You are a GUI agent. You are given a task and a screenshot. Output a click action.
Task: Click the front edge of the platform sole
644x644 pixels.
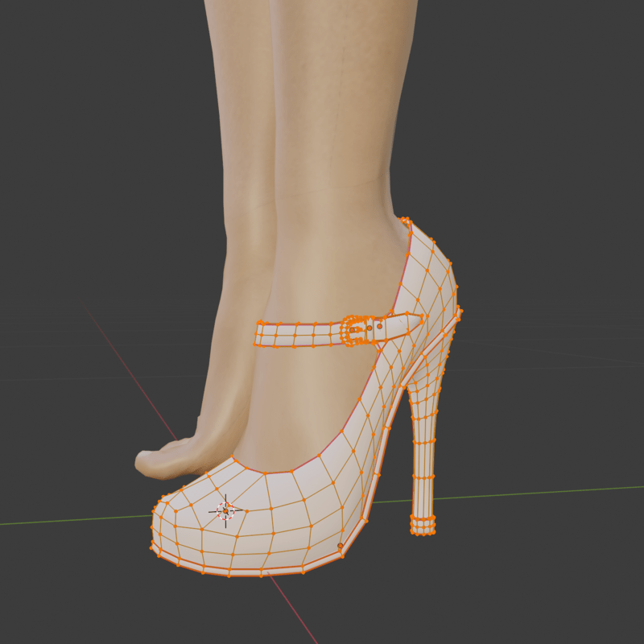225,572
